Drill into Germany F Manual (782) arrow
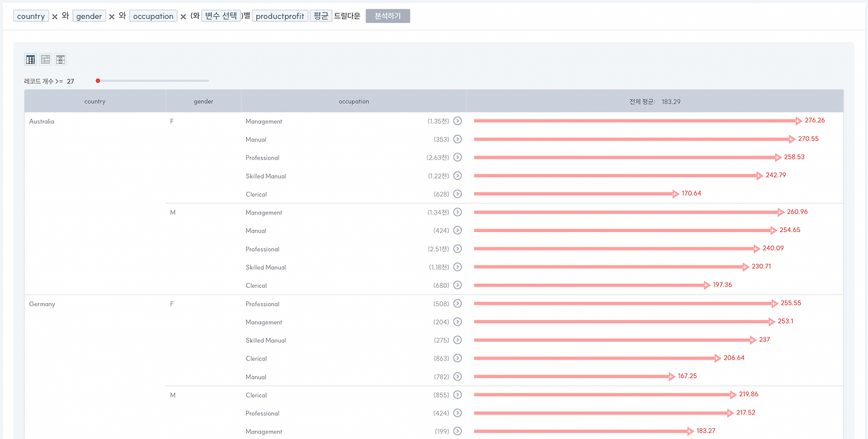The height and width of the screenshot is (439, 868). pos(457,377)
